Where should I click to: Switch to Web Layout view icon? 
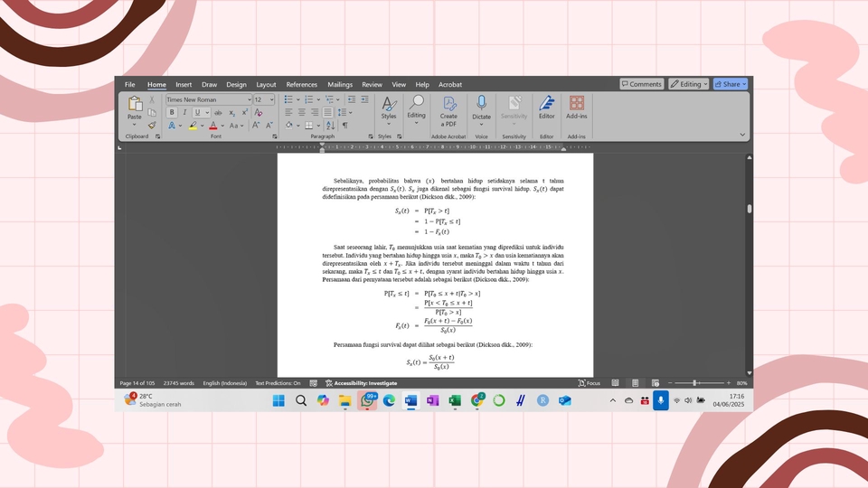click(x=656, y=383)
